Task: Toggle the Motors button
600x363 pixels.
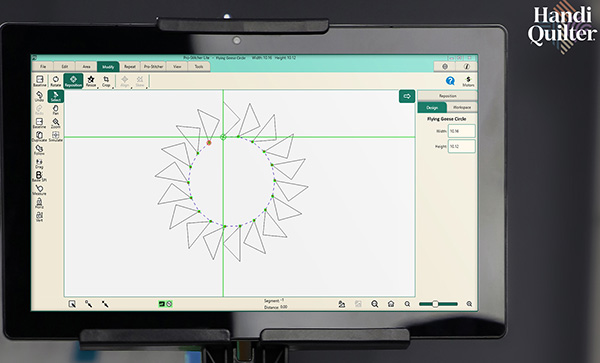Action: click(468, 81)
